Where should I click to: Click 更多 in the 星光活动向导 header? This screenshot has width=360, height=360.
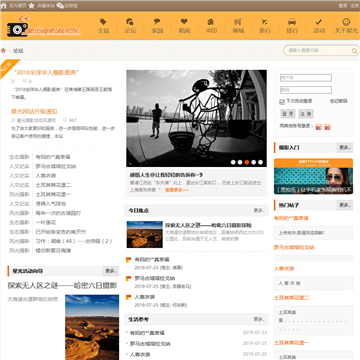point(111,271)
